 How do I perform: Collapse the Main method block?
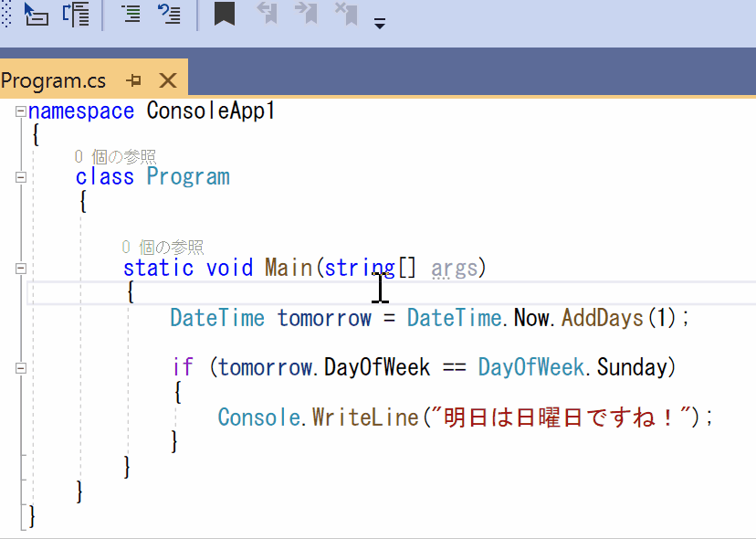tap(20, 269)
